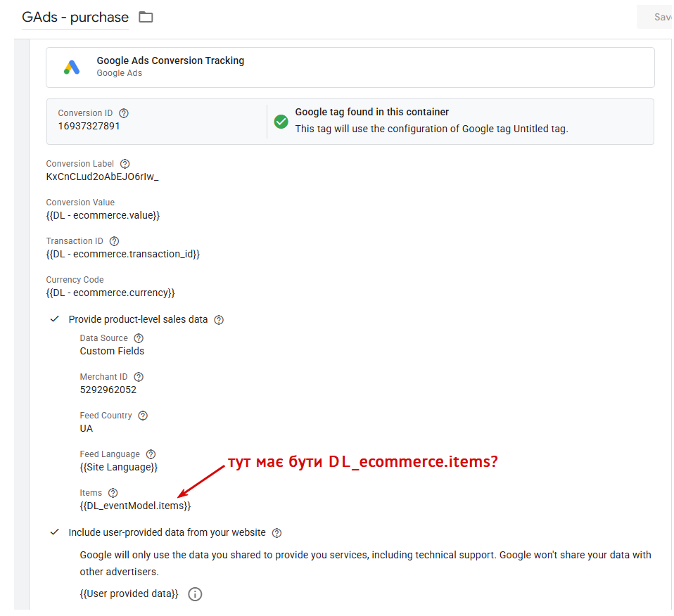
Task: Click the folder icon next to tag name
Action: (x=146, y=17)
